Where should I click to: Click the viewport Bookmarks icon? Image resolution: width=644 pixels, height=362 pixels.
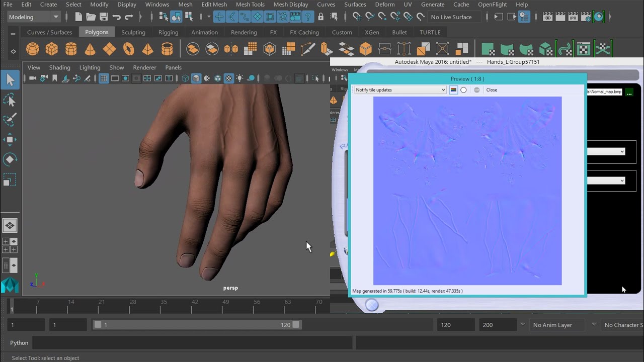(55, 78)
